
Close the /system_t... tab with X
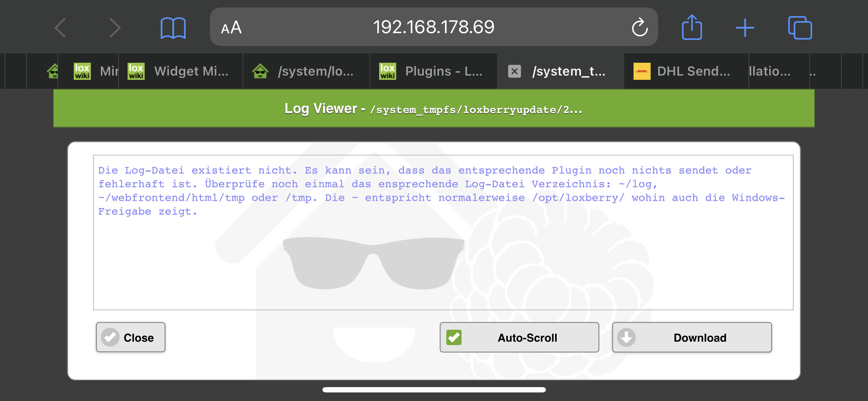514,71
